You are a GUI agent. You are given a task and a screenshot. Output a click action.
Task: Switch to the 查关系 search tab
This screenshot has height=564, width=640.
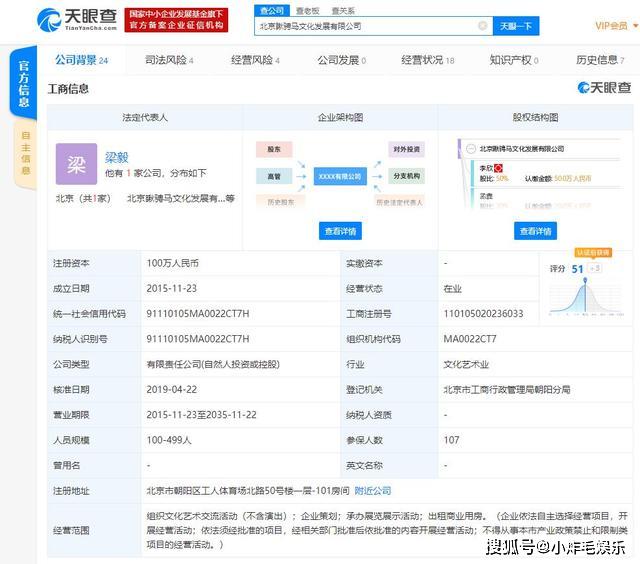tap(343, 11)
